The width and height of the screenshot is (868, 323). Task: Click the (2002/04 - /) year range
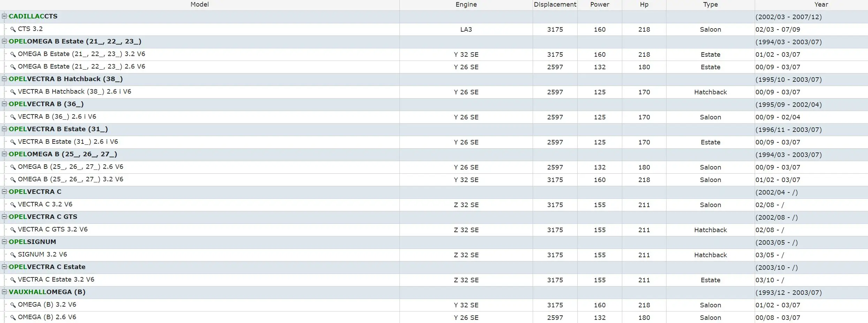click(776, 192)
